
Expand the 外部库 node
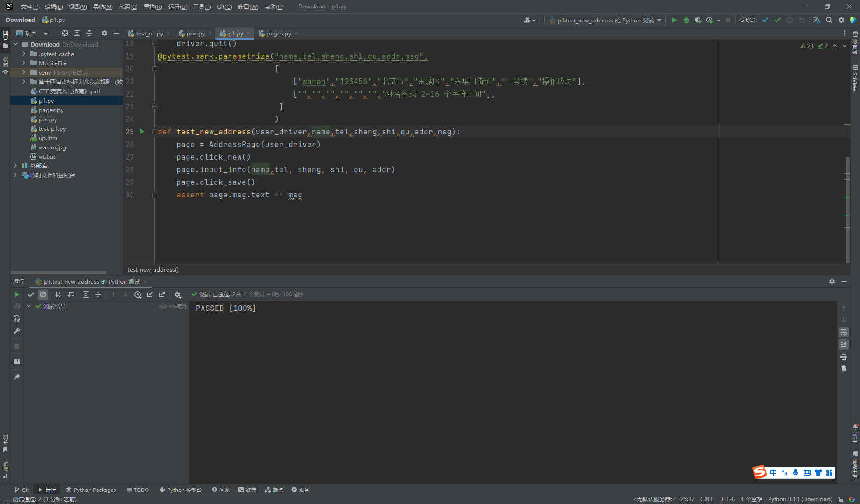click(16, 166)
